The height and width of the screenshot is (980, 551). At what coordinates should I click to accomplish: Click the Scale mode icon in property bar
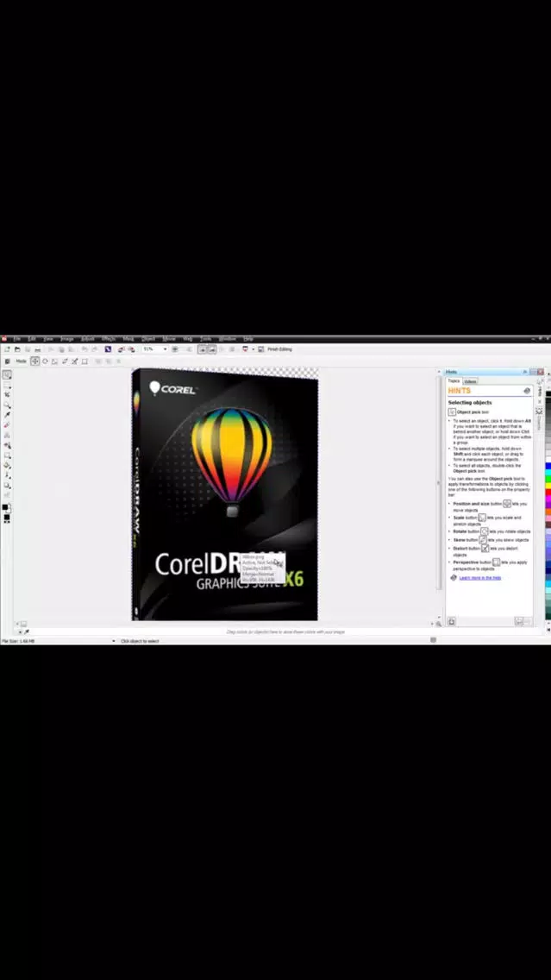[54, 361]
